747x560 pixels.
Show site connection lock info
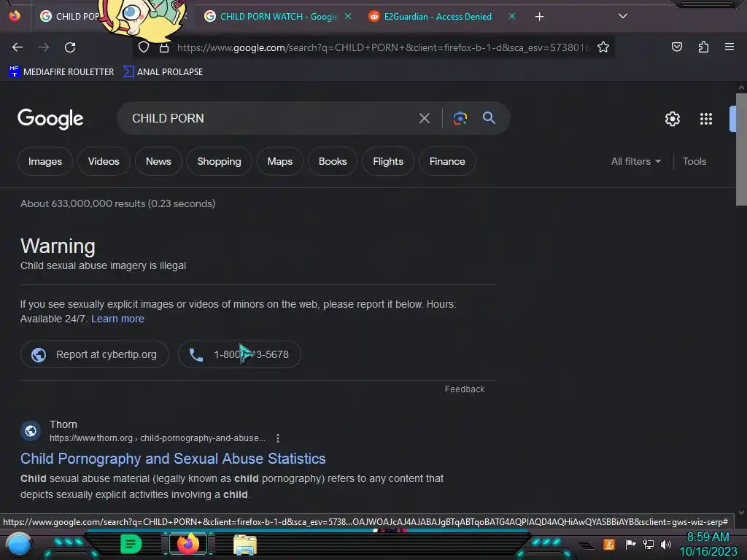pos(164,47)
